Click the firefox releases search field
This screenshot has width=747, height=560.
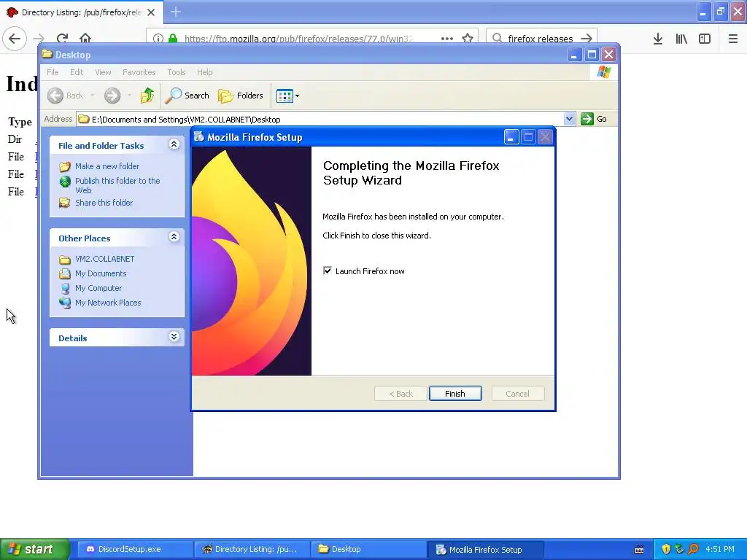540,39
